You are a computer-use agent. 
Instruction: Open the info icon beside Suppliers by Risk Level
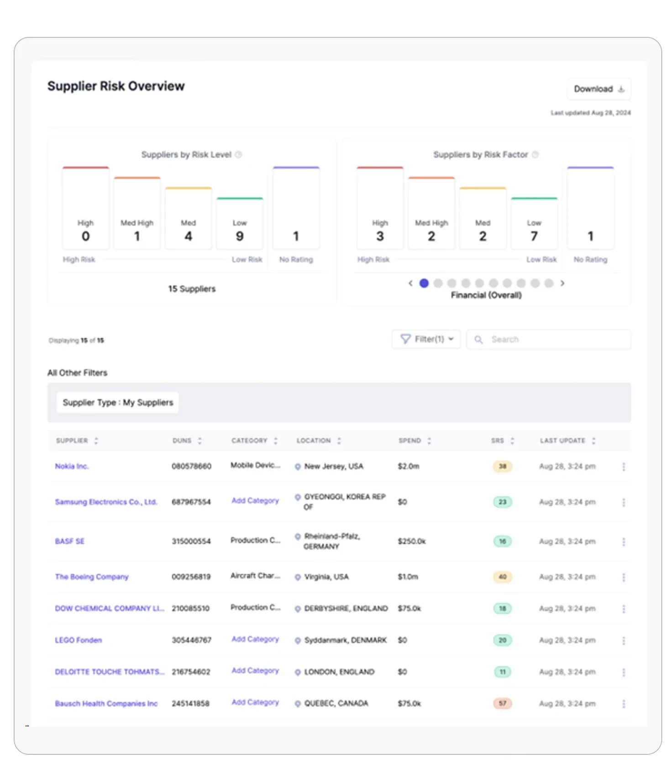tap(238, 155)
